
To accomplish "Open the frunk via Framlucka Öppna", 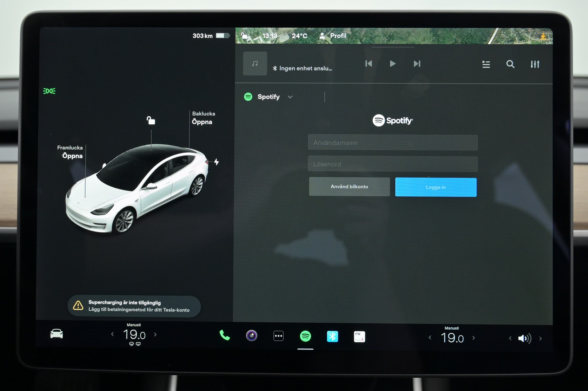I will (70, 152).
